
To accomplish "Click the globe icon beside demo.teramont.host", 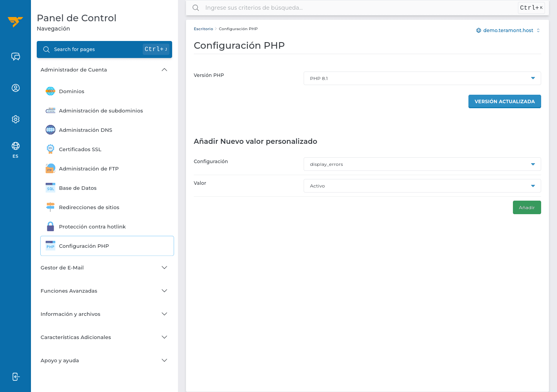I will pyautogui.click(x=478, y=31).
